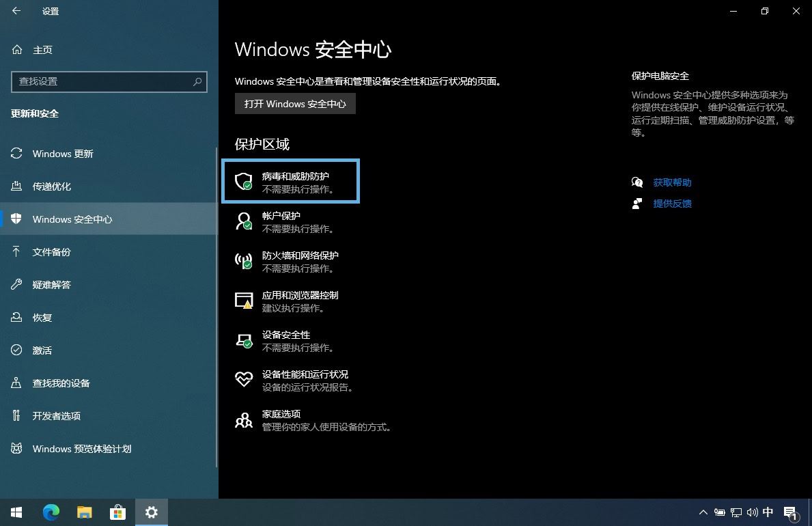Click the 帐户保护 person icon
The width and height of the screenshot is (812, 526).
[243, 221]
